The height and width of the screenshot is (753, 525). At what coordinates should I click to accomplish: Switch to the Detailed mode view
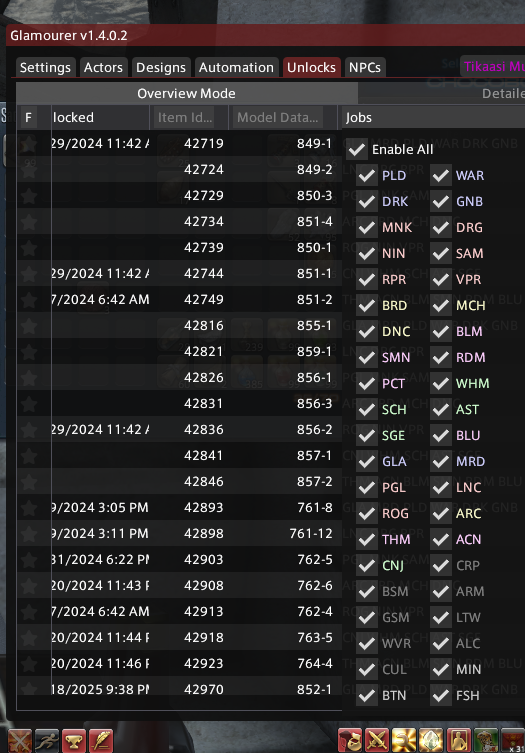(442, 93)
